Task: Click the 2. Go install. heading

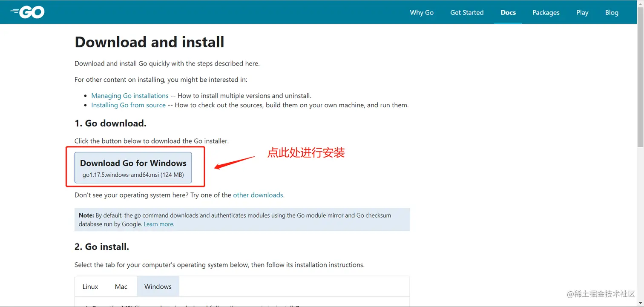Action: click(102, 247)
